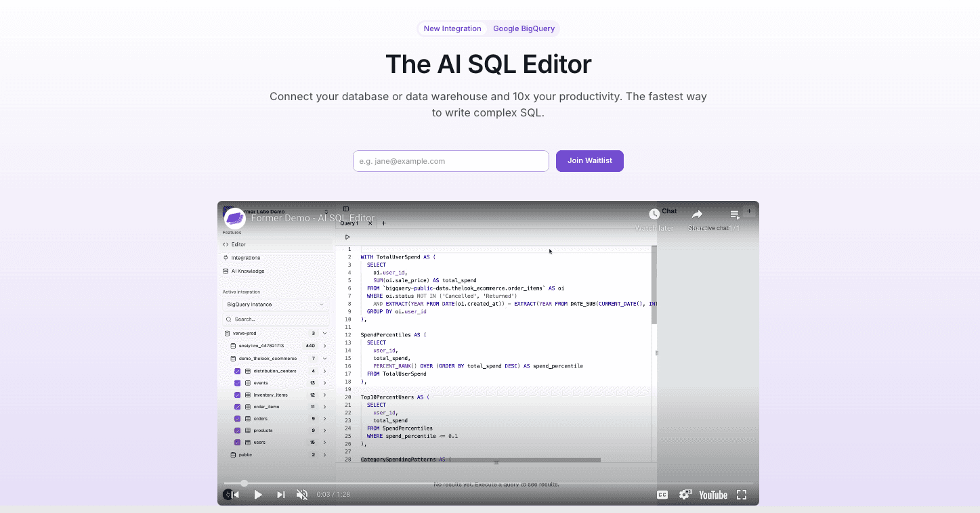Uncheck the distribution_centers table checkbox
980x513 pixels.
click(x=238, y=371)
